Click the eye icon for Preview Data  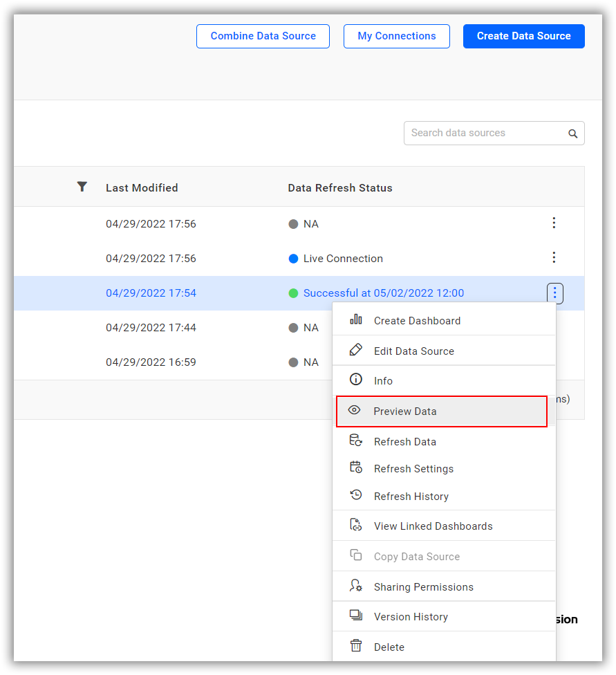point(354,410)
